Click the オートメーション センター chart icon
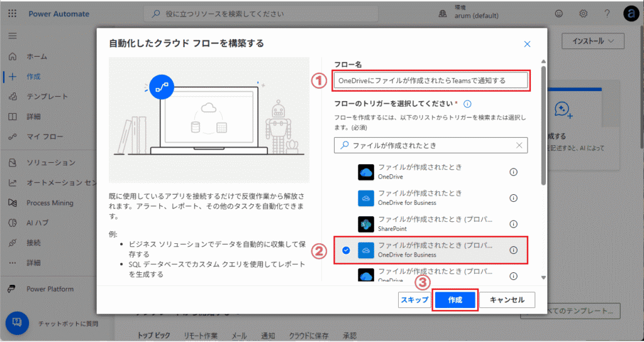644x342 pixels. [x=13, y=183]
